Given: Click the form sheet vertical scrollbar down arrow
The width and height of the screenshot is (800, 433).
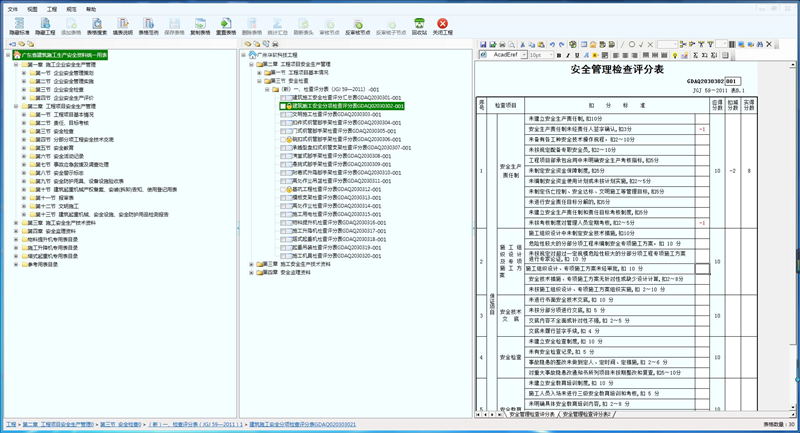Looking at the screenshot, I should [x=792, y=407].
